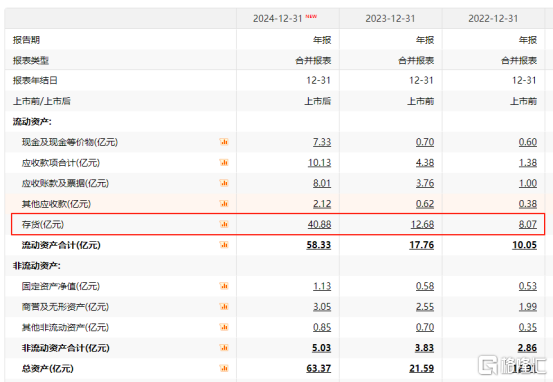Click 2023 流动资产合计 value 17.76
Viewport: 553px width, 382px height.
tap(421, 245)
